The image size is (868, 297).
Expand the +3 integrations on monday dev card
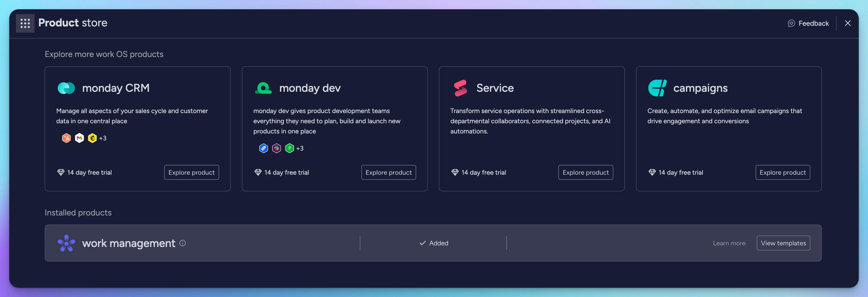[x=300, y=148]
